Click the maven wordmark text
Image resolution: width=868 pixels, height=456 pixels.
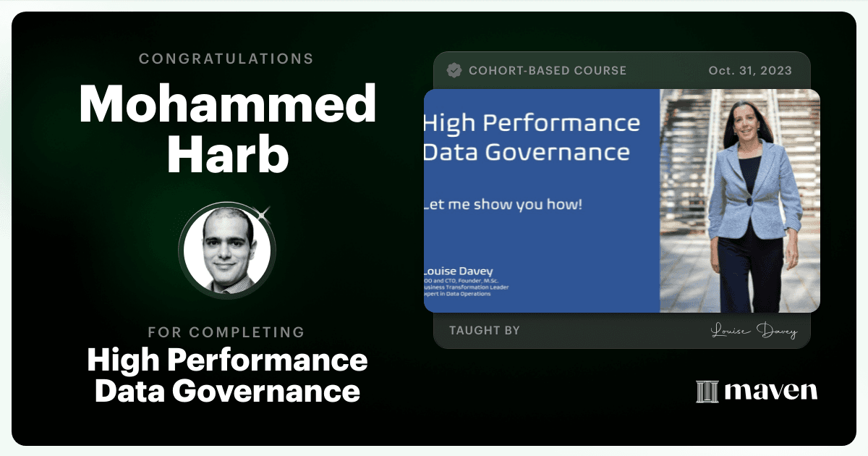[x=771, y=392]
